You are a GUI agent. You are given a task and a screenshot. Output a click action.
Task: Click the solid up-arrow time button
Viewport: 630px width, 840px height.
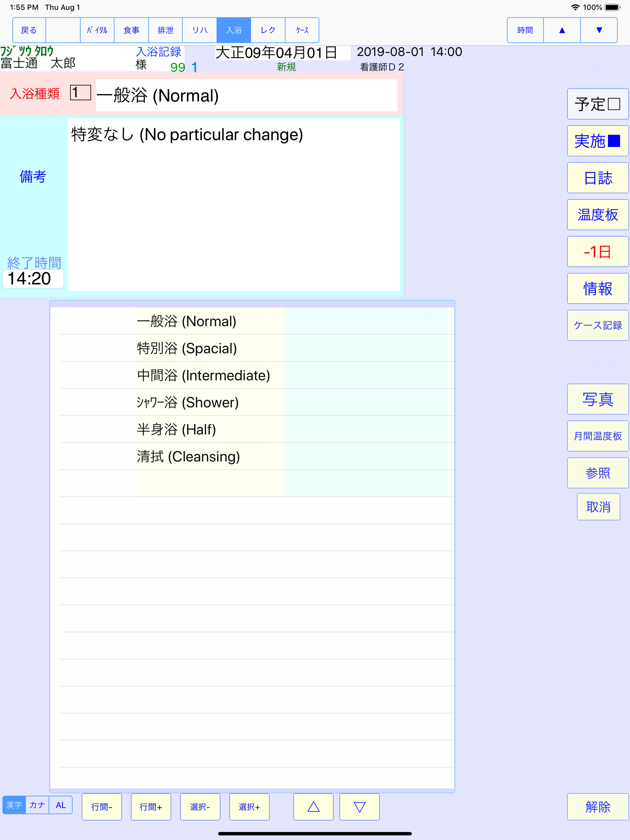tap(562, 30)
